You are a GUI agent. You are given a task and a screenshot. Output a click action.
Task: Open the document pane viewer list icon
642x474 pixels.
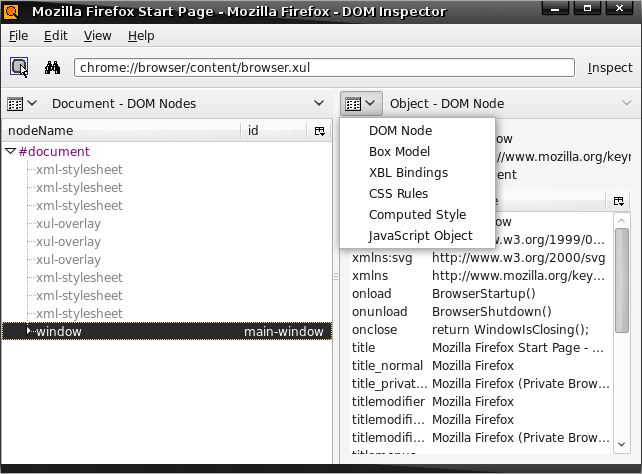coord(21,103)
